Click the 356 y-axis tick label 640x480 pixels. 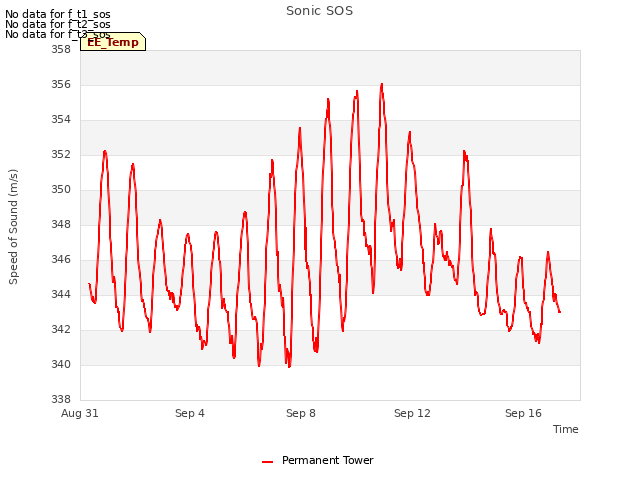[x=61, y=84]
